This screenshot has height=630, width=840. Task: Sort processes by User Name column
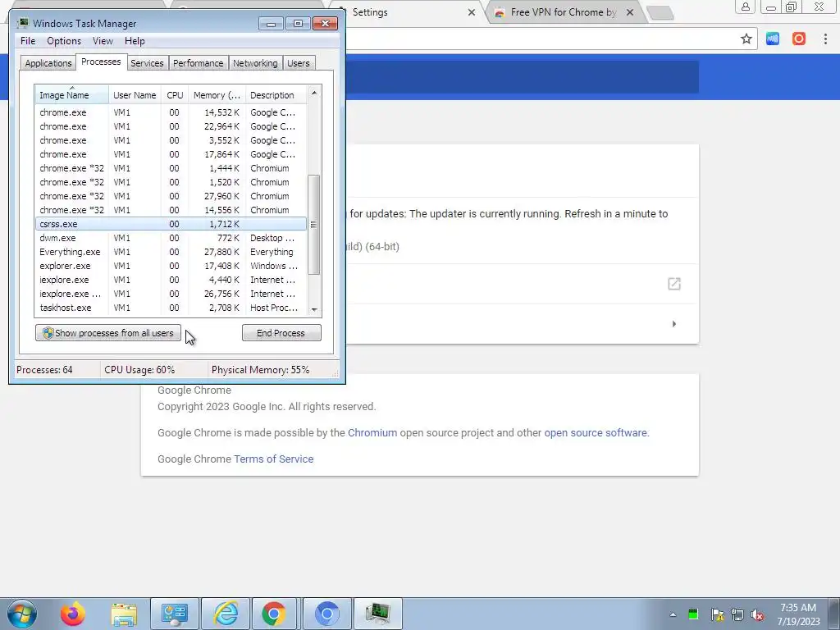click(135, 95)
